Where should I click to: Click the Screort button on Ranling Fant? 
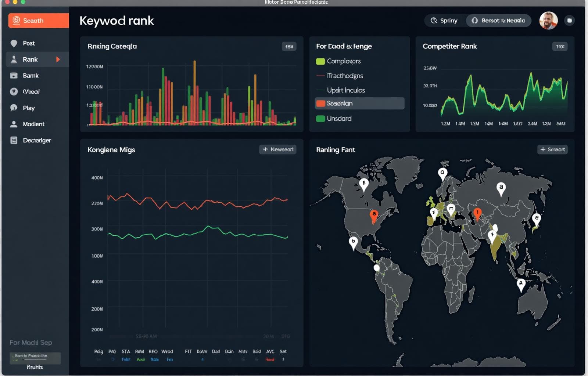click(x=552, y=149)
